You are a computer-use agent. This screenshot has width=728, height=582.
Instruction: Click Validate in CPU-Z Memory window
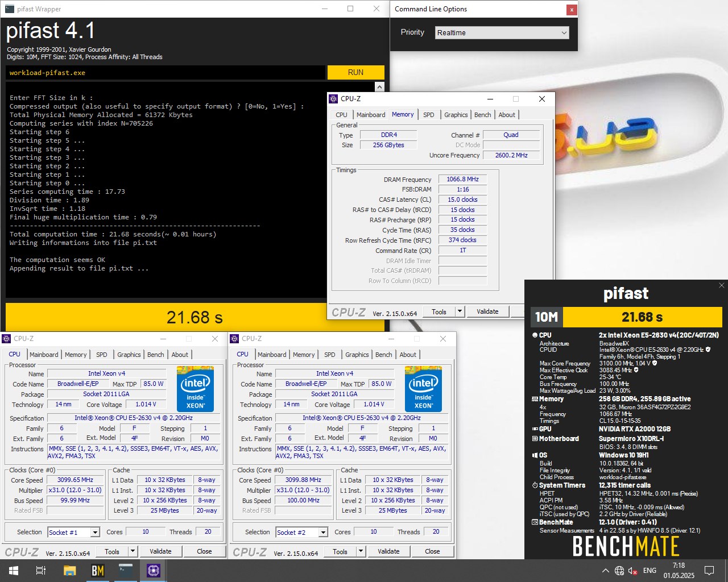487,311
